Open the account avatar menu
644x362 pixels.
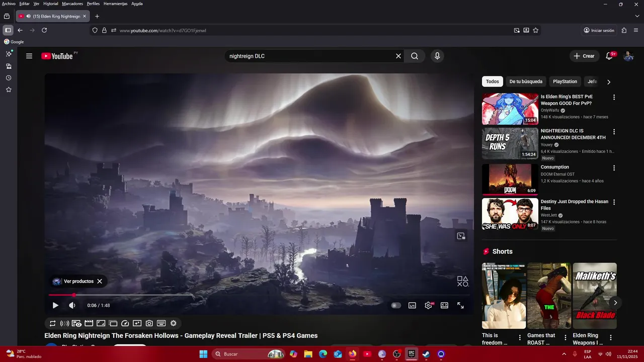point(628,56)
